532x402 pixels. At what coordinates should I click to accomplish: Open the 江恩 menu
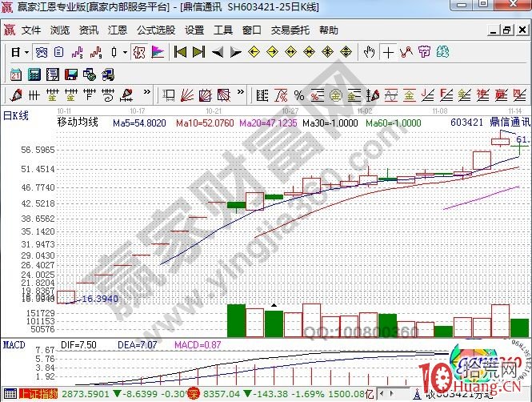pyautogui.click(x=118, y=30)
